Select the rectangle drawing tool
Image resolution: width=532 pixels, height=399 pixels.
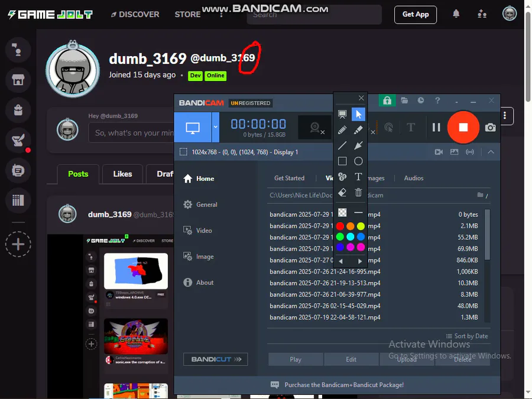342,161
